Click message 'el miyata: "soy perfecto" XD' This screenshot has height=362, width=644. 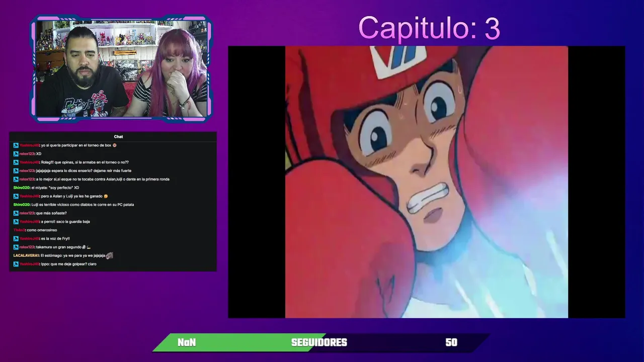55,188
